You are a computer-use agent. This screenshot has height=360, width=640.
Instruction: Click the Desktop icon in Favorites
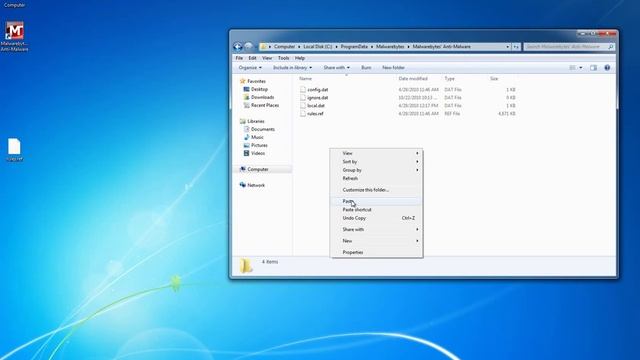[247, 89]
